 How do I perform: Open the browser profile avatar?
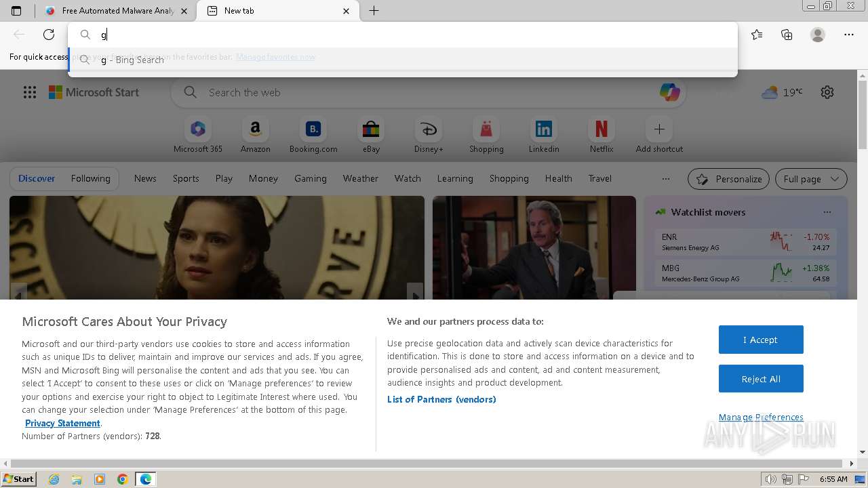[x=818, y=35]
